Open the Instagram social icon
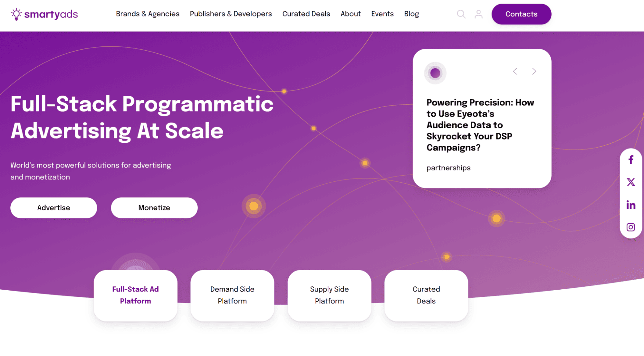Viewport: 644px width, 356px height. coord(631,227)
